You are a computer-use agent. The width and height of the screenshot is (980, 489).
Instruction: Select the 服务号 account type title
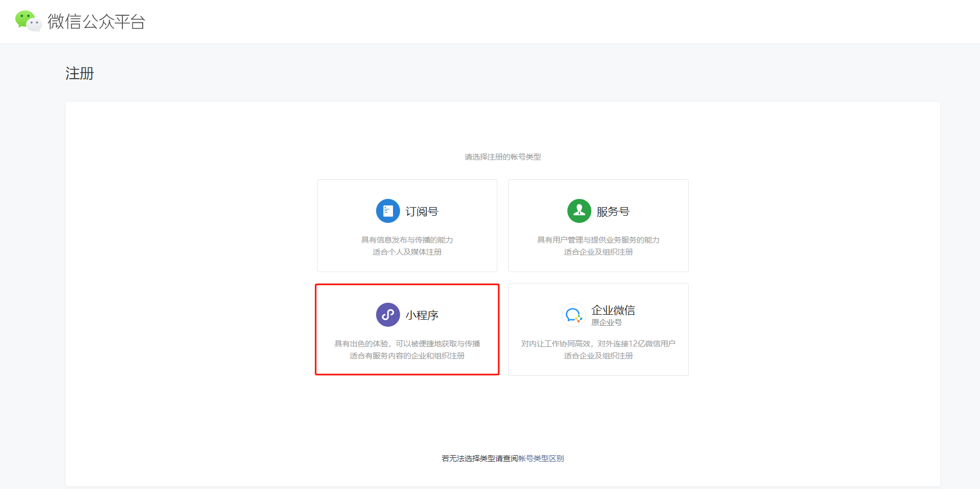point(613,211)
